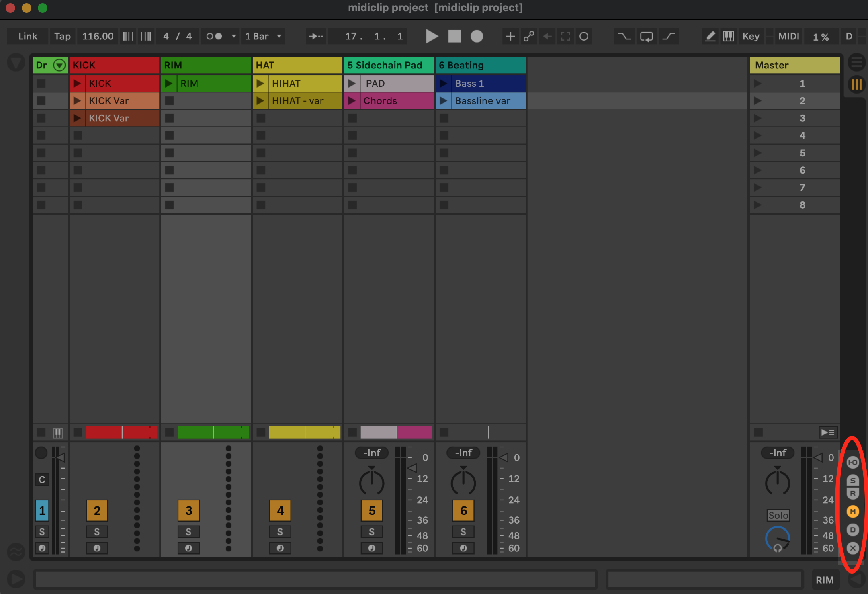Toggle the Draw Mode pencil icon
Viewport: 868px width, 594px height.
pos(710,36)
